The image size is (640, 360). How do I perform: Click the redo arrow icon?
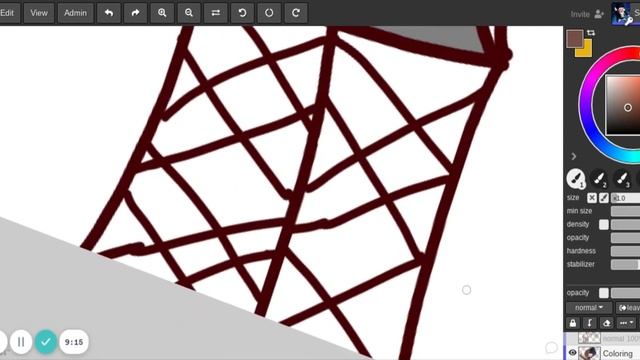click(136, 13)
